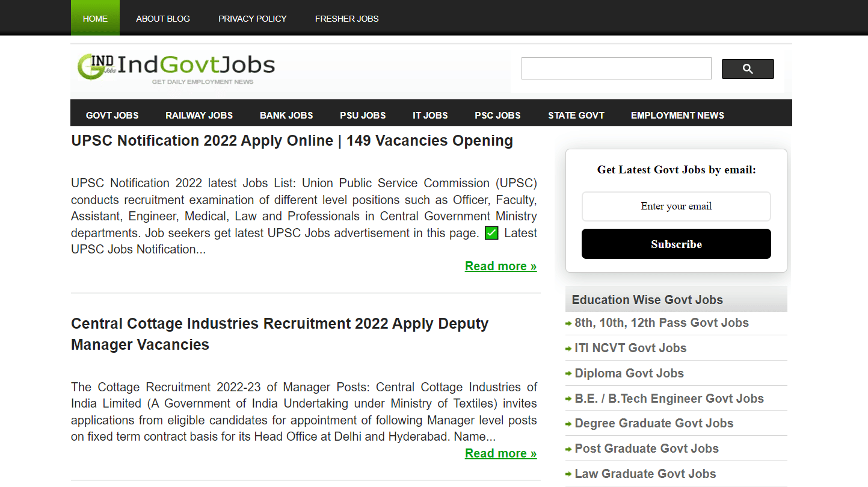Click Read more under Central Cottage Industries
The width and height of the screenshot is (868, 487).
(500, 453)
